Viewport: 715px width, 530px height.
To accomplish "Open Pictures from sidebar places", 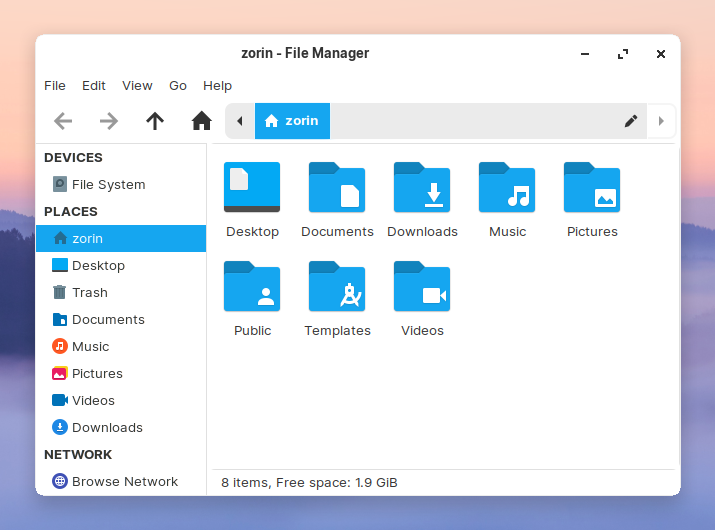I will pyautogui.click(x=97, y=373).
